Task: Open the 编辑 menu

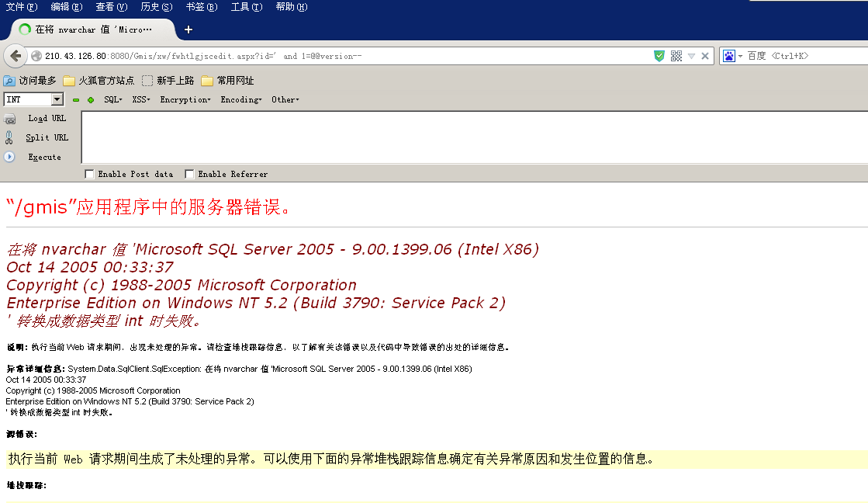Action: (x=67, y=7)
